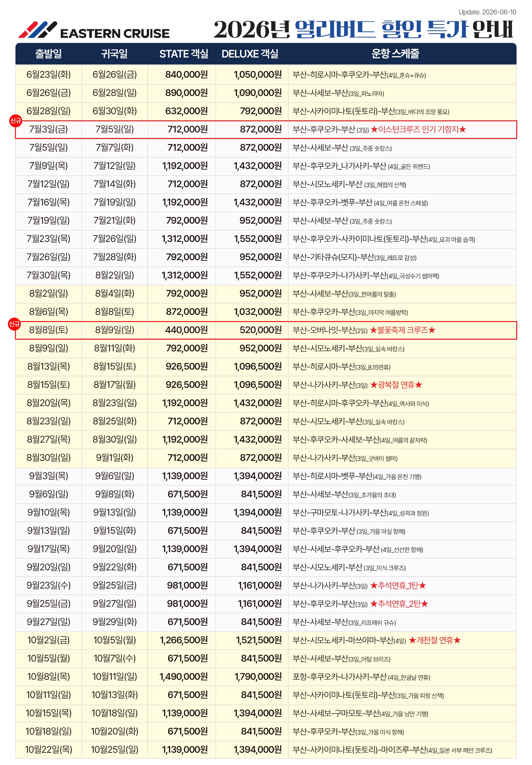Click the 890,000원 price cell

pyautogui.click(x=186, y=93)
